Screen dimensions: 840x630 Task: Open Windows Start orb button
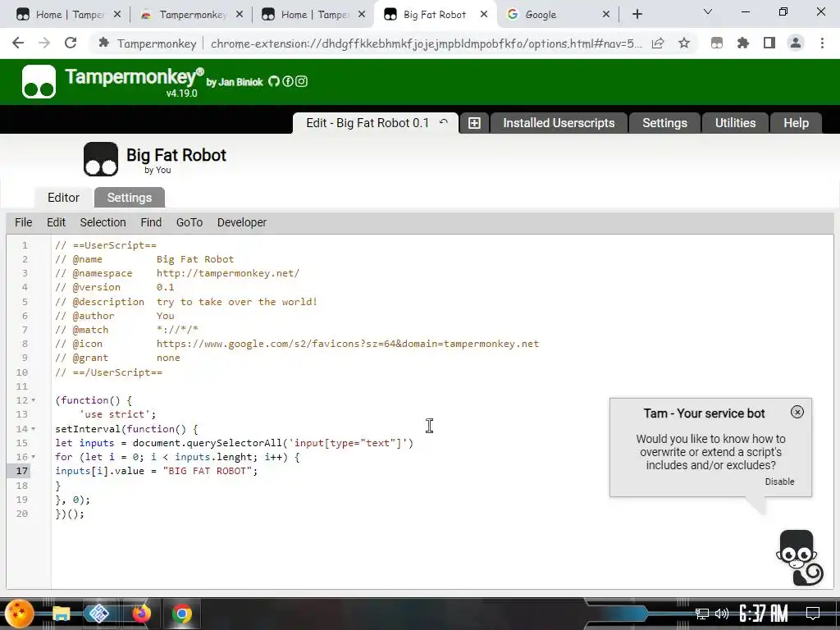point(20,614)
